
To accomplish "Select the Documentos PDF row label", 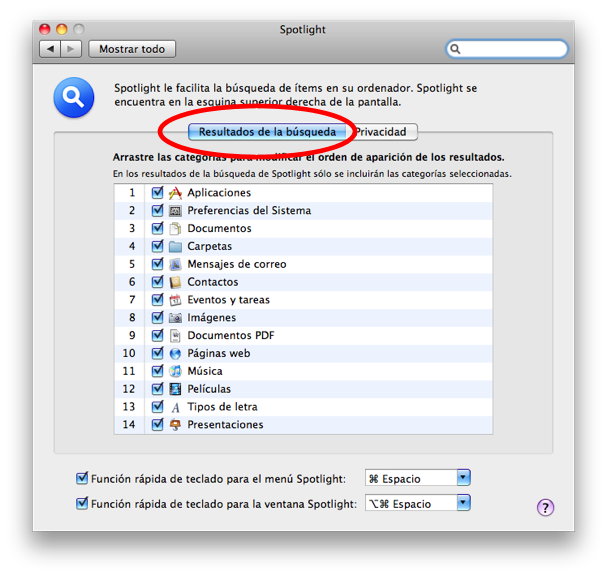I will [x=231, y=336].
